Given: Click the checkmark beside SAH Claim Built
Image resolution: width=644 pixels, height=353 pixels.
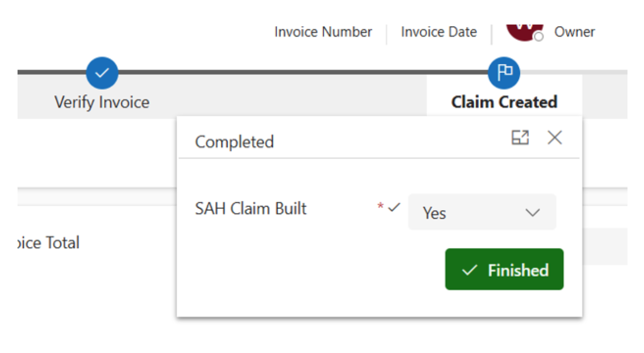Looking at the screenshot, I should [394, 207].
